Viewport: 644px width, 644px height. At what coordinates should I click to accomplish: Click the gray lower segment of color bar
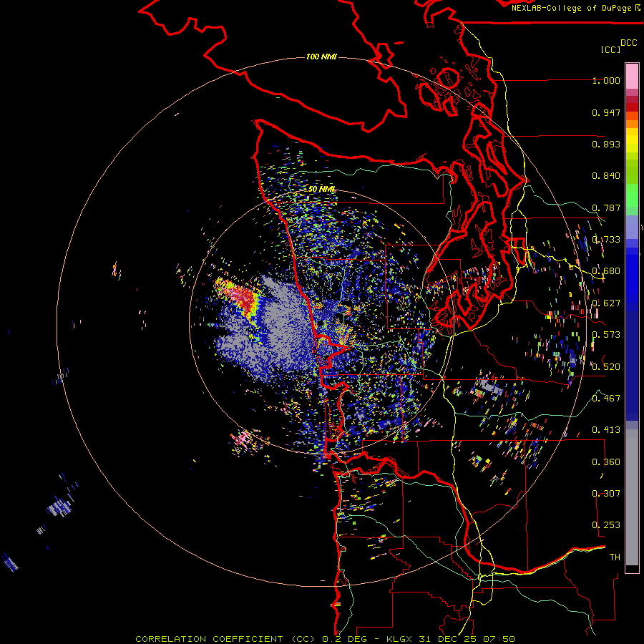pos(632,497)
